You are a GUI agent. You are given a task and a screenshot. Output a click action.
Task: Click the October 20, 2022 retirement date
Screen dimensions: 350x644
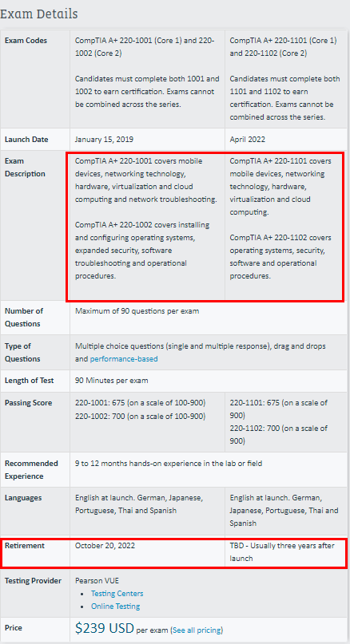click(105, 546)
